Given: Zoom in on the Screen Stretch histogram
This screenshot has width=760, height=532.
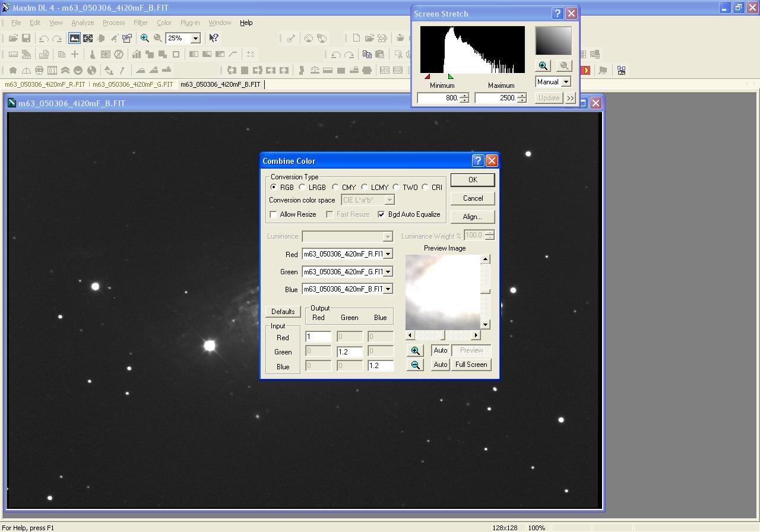Looking at the screenshot, I should click(x=543, y=66).
